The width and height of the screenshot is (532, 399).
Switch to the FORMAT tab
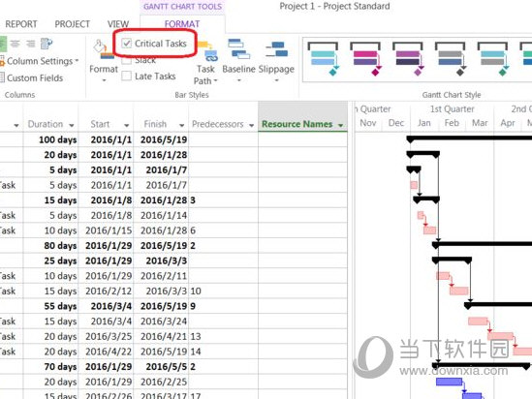tap(182, 24)
